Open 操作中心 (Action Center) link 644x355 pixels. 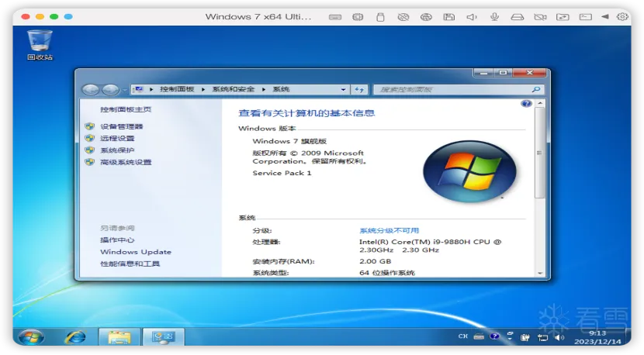tap(117, 240)
